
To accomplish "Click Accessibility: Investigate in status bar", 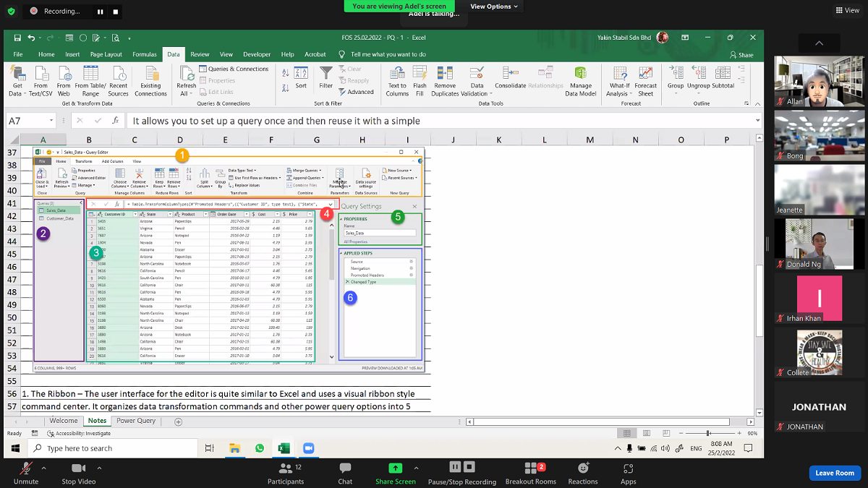I will pos(79,433).
